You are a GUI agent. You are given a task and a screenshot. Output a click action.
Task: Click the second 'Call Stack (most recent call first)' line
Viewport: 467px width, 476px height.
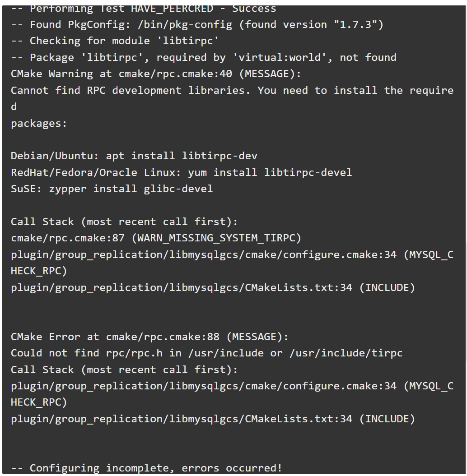[x=124, y=370]
